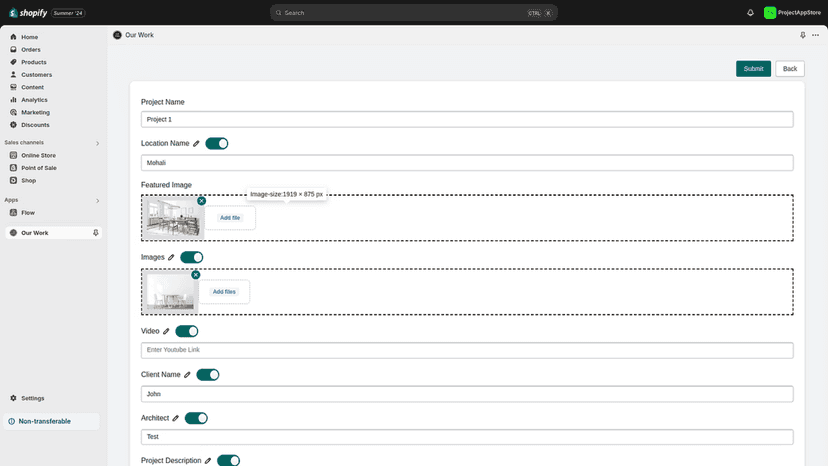Expand the Sales channels chevron
This screenshot has height=466, width=828.
click(98, 143)
